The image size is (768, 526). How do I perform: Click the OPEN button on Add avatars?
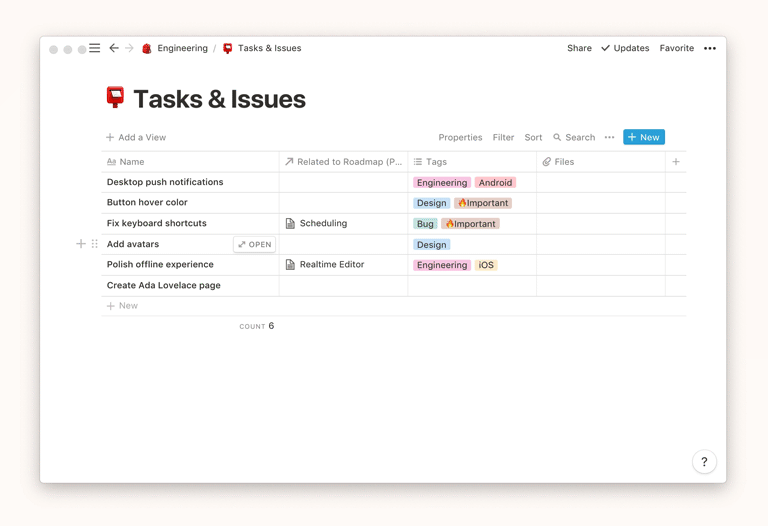click(x=255, y=244)
